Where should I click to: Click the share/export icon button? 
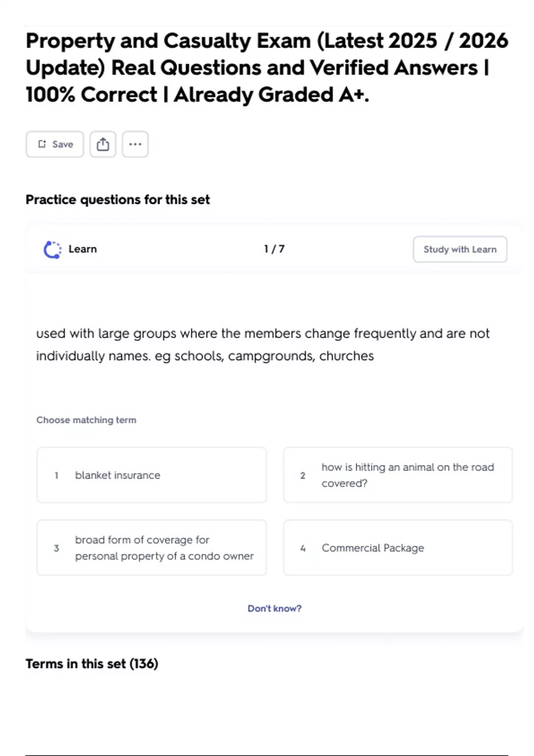103,144
